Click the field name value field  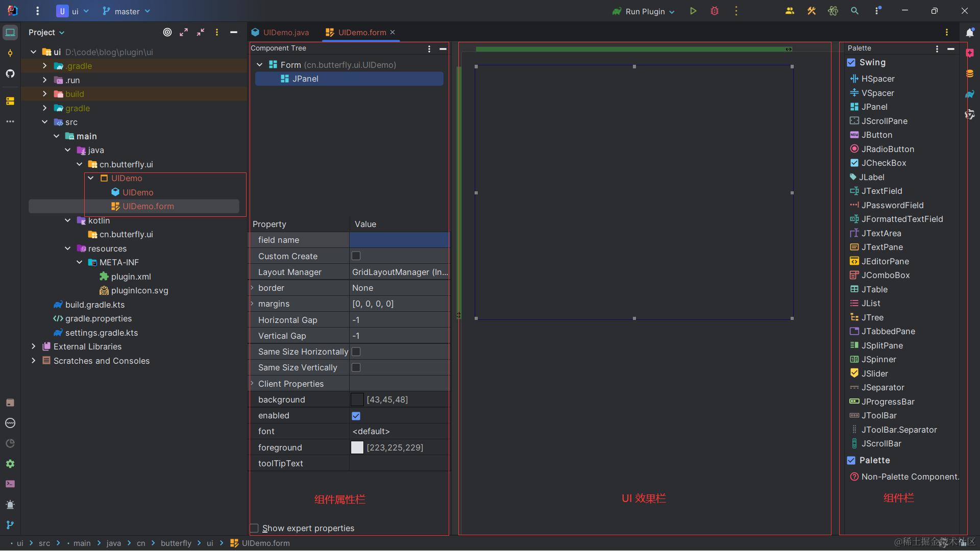[x=399, y=240]
